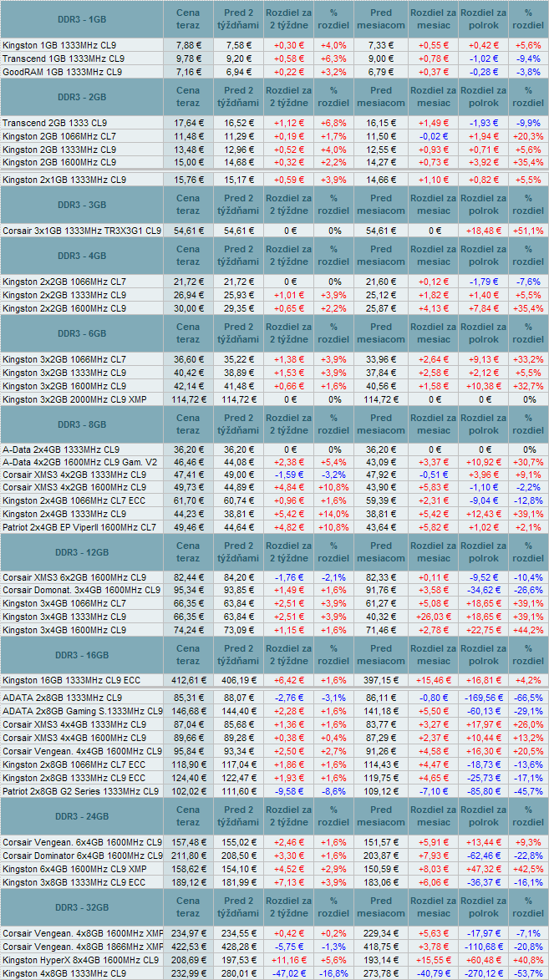Click ADATA 2x8GB Gaming S.1333MHz CL9 name
The width and height of the screenshot is (549, 980).
tap(82, 711)
